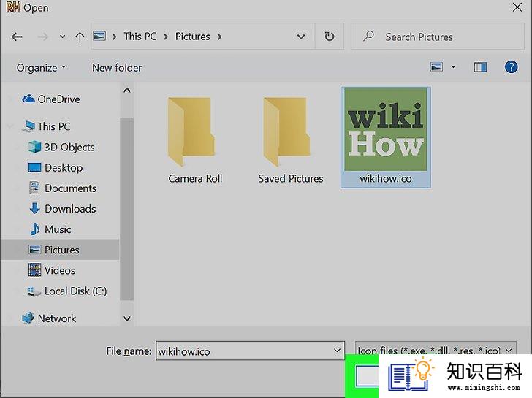Click the Videos filmstrip icon
The width and height of the screenshot is (532, 398).
[x=34, y=270]
